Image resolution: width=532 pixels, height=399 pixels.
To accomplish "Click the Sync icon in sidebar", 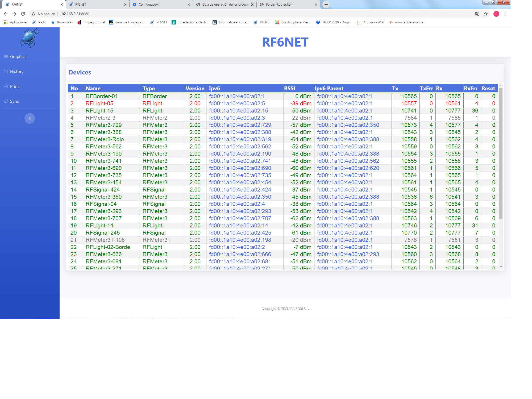I will click(x=6, y=101).
